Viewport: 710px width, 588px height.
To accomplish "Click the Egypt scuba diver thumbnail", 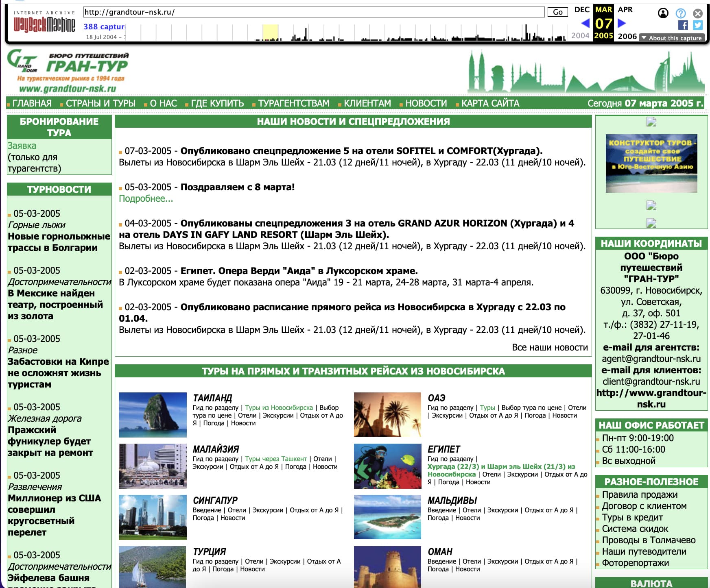I will (x=387, y=466).
